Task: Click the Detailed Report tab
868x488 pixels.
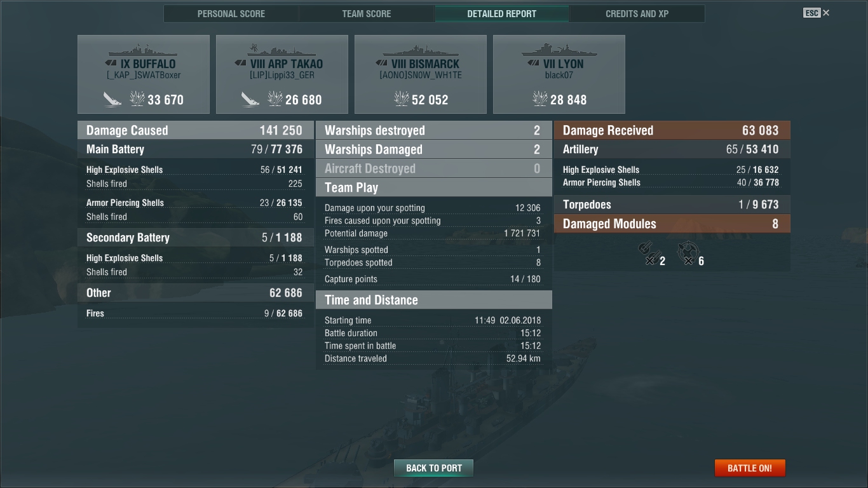Action: (502, 13)
